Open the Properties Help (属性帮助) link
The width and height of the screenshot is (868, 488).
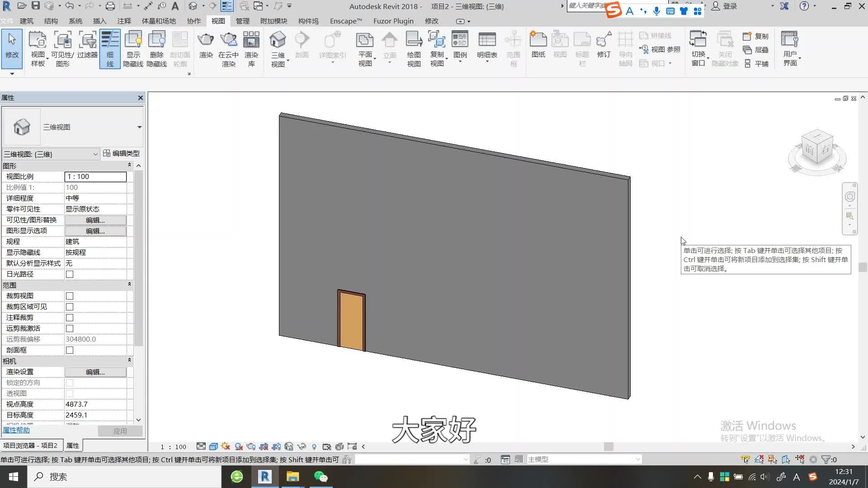coord(16,430)
